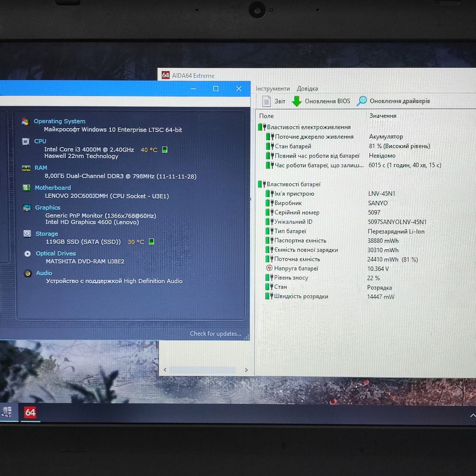Click the battery icon beside Поточне джерело живлення

[x=270, y=137]
